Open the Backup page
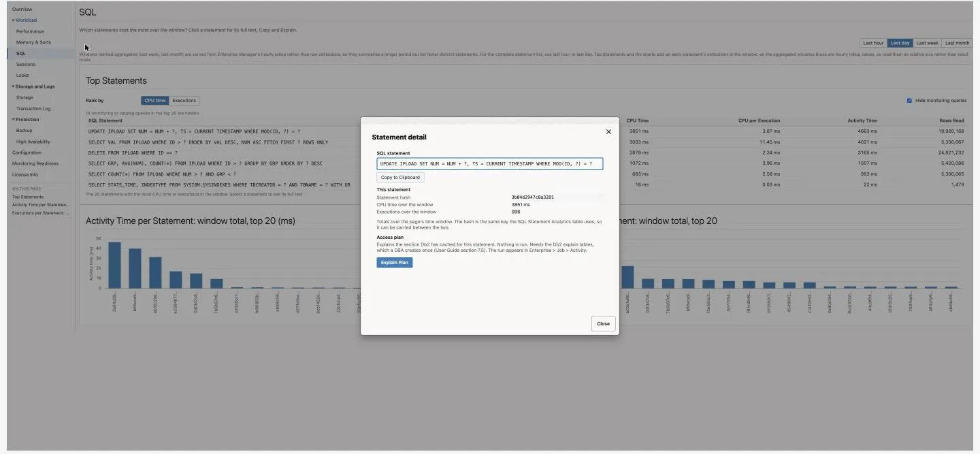The width and height of the screenshot is (980, 454). pos(24,130)
